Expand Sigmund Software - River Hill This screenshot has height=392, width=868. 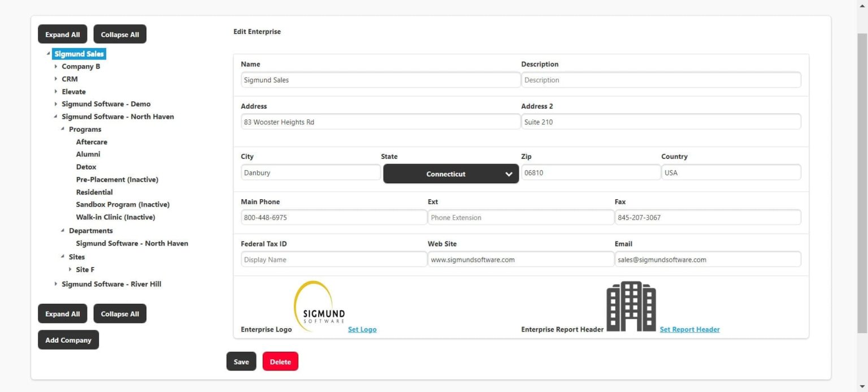[x=56, y=284]
